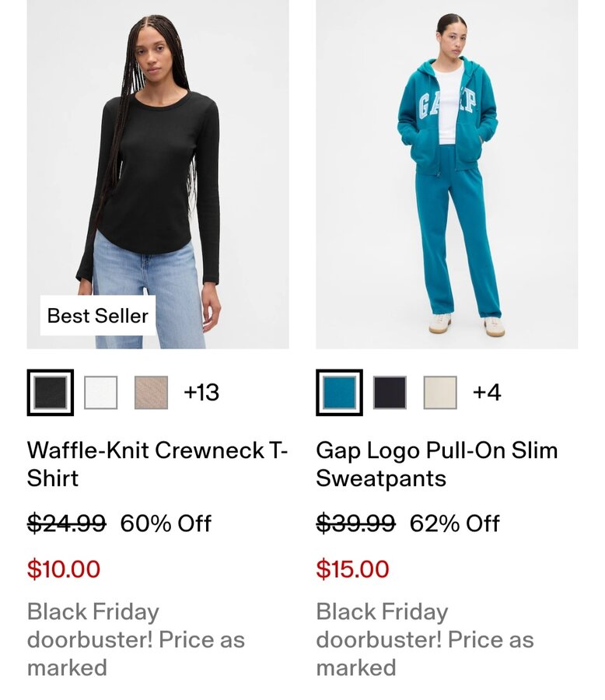605x700 pixels.
Task: Click the $15.00 sale price
Action: [352, 569]
